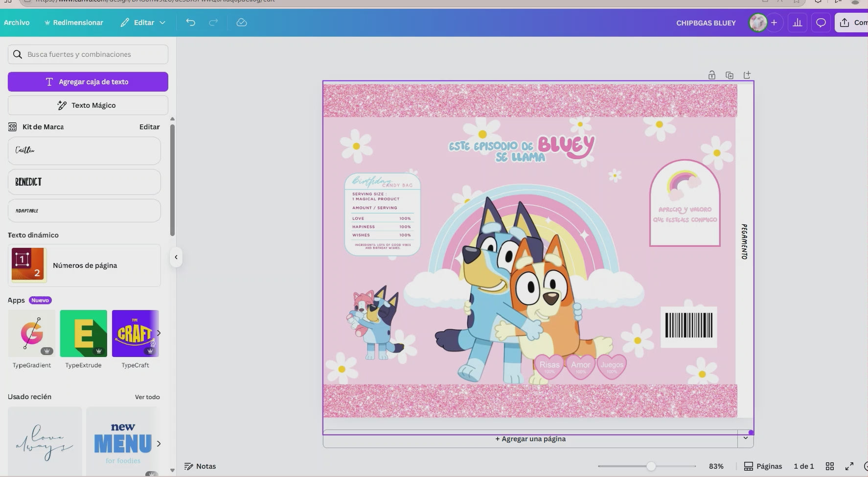Expand the Agregar una página arrow
Viewport: 868px width, 477px height.
[745, 438]
